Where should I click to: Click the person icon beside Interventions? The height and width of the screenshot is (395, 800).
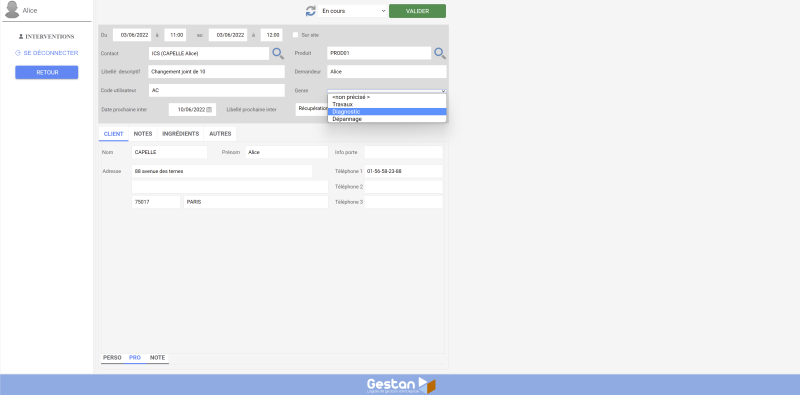21,37
